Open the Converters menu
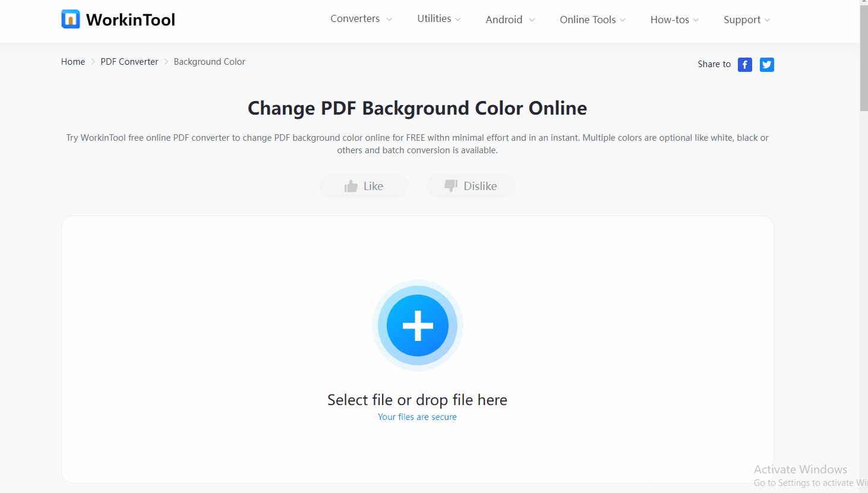Viewport: 868px width, 493px height. (x=355, y=19)
